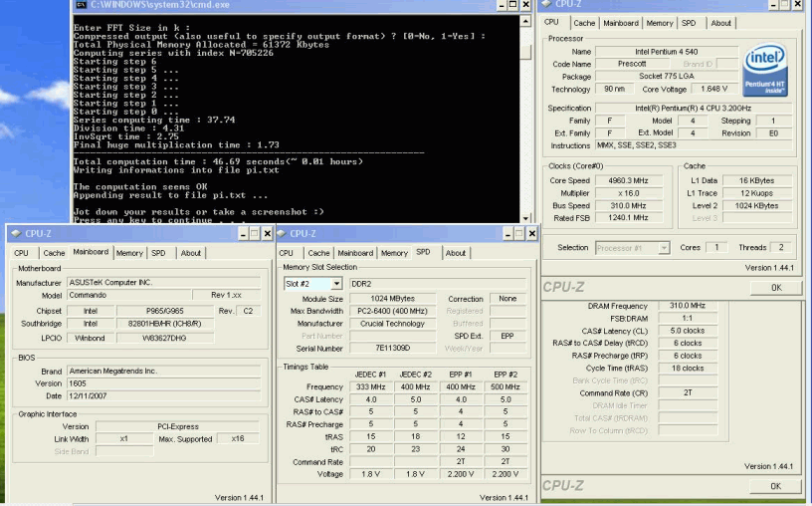
Task: Click graphic interface version PCI-Express
Action: click(x=177, y=426)
